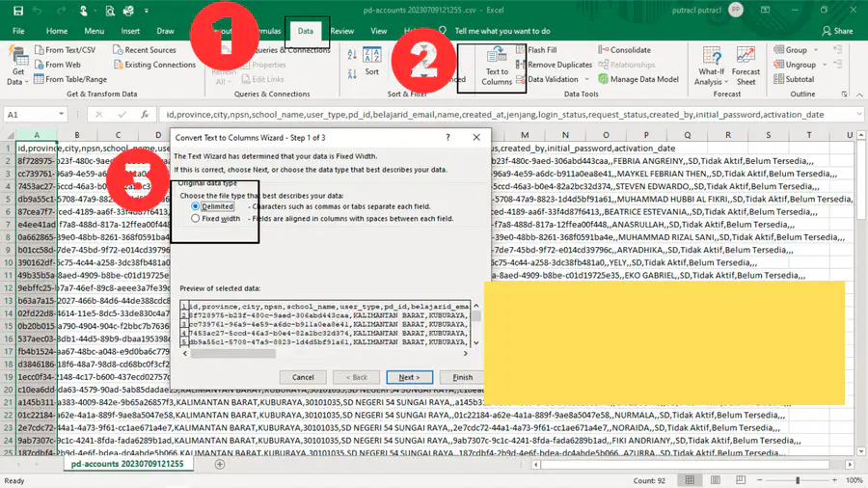Viewport: 868px width, 488px height.
Task: Sort A to Z ascending
Action: click(x=352, y=54)
